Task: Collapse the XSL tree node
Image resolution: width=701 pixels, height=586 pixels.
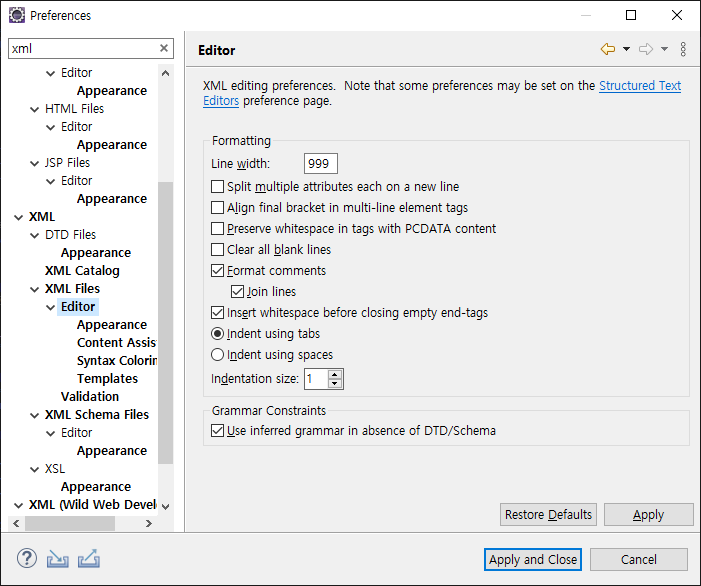Action: pyautogui.click(x=34, y=469)
